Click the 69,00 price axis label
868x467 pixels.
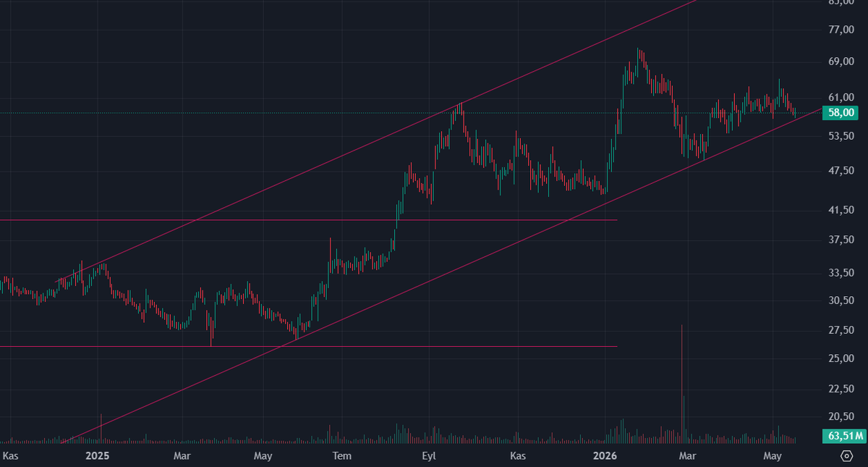pyautogui.click(x=842, y=62)
